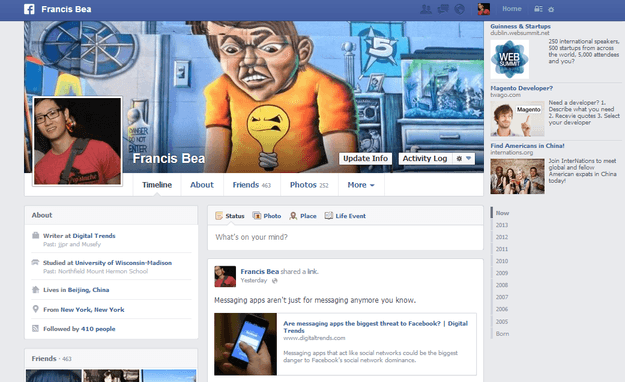Open article title about messaging apps
The width and height of the screenshot is (625, 382).
(x=375, y=327)
